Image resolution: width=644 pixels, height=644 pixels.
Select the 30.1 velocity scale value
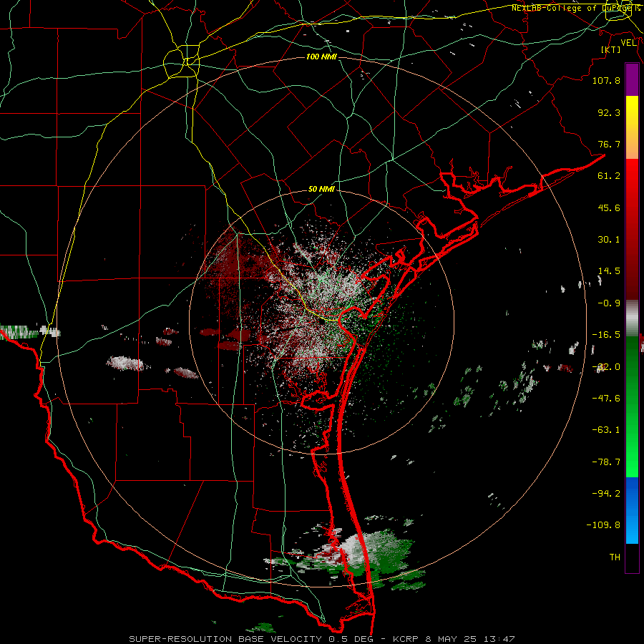click(x=609, y=240)
